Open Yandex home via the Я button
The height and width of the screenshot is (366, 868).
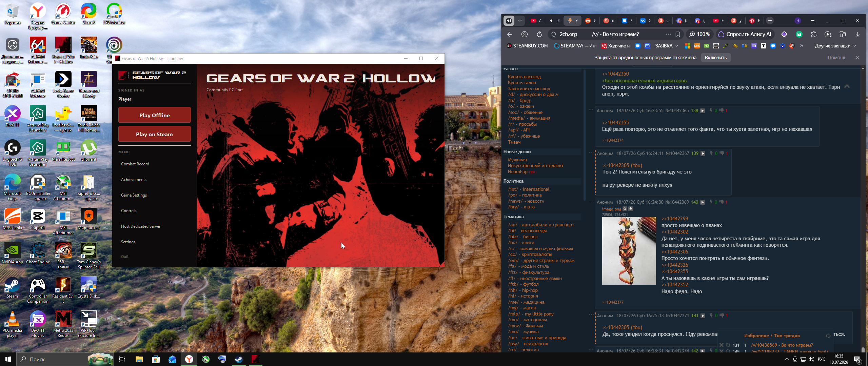click(x=525, y=34)
